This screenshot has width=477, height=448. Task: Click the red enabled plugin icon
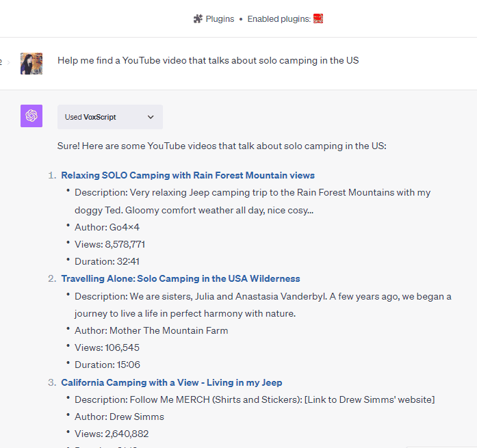(x=318, y=18)
